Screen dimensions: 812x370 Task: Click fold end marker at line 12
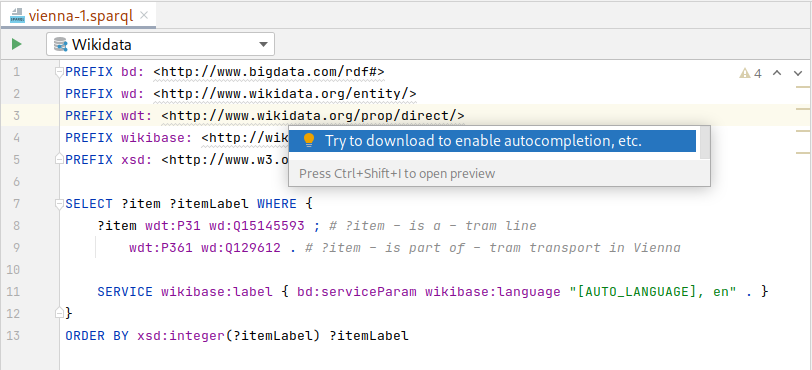click(x=59, y=312)
